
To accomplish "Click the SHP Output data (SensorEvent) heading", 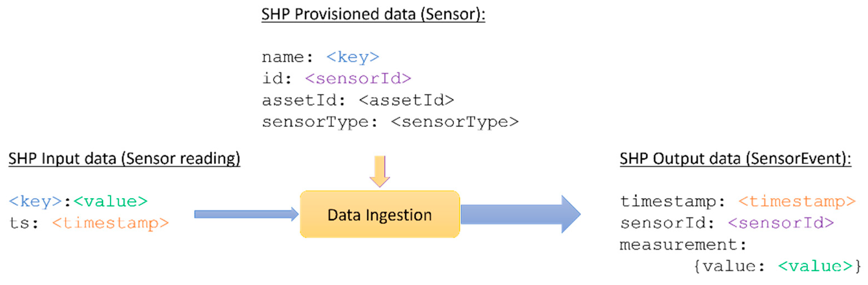I will [736, 158].
